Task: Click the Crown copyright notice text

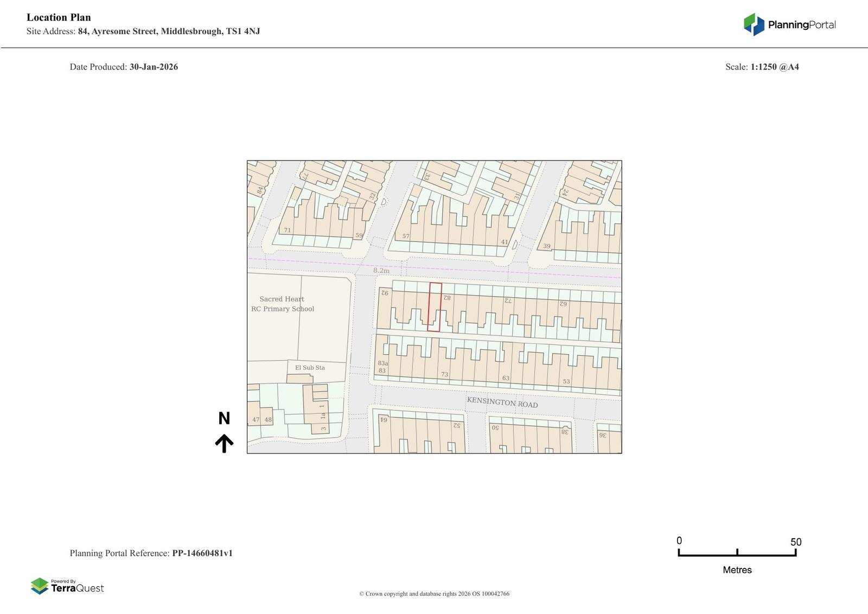Action: tap(434, 594)
